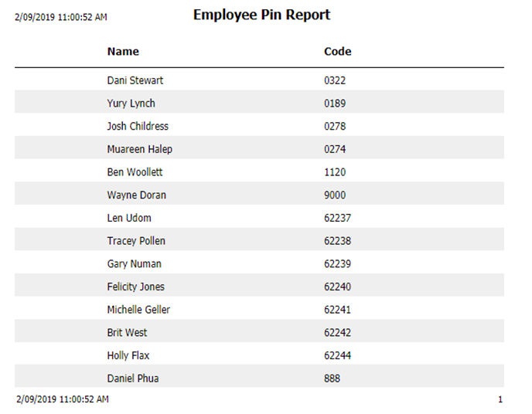Click the Josh Childress row name
Viewport: 532px width, 414px height.
[x=138, y=126]
